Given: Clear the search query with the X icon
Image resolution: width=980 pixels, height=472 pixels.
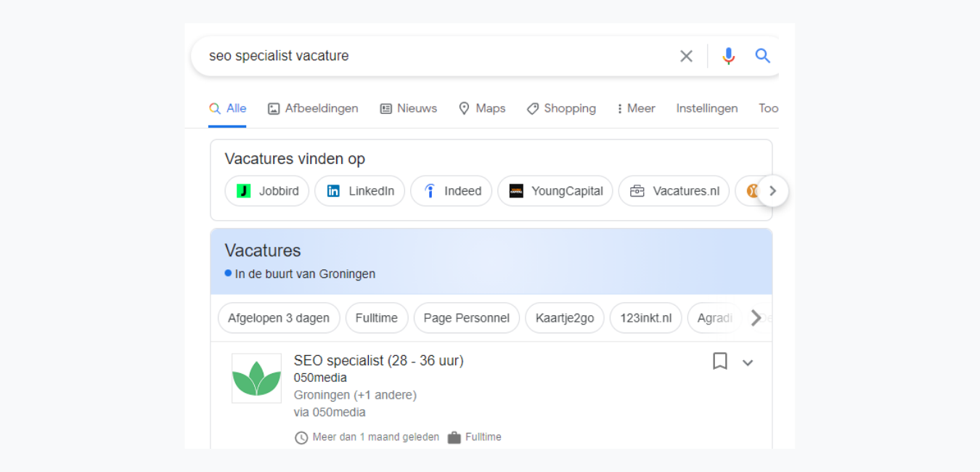Looking at the screenshot, I should click(x=686, y=56).
